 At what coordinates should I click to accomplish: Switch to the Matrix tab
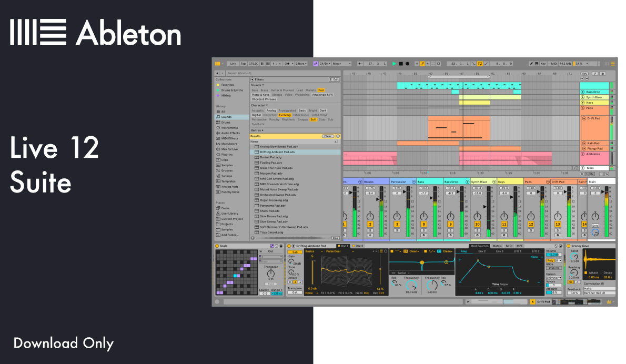click(497, 246)
